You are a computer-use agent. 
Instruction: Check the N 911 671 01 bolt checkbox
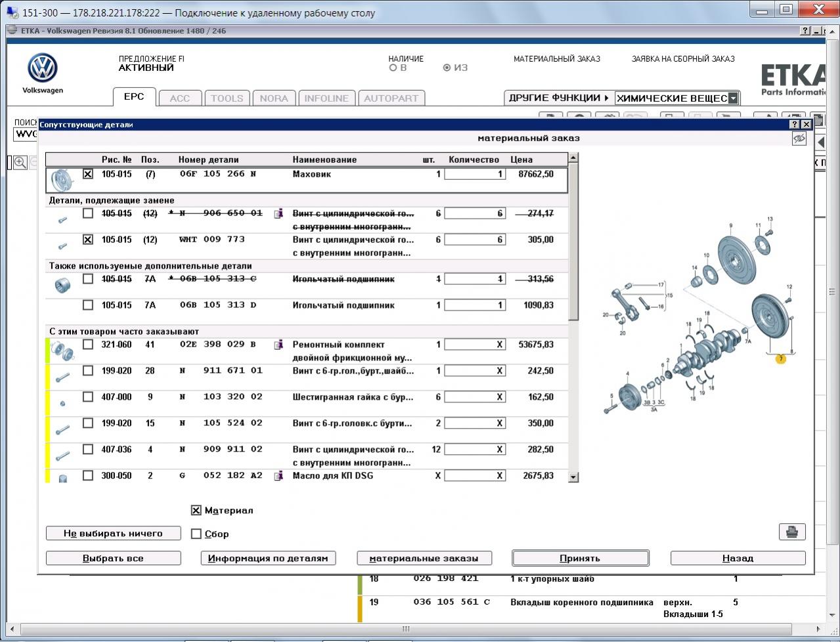click(x=88, y=371)
